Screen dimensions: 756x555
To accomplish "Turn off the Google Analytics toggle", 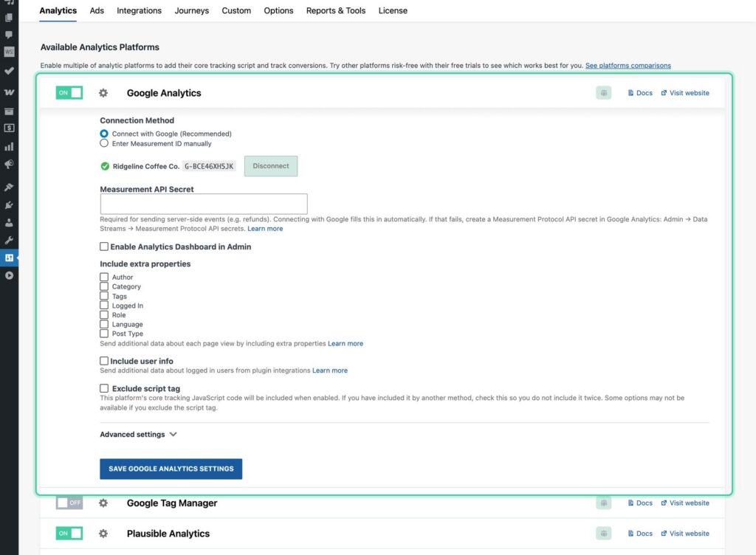I will click(x=69, y=93).
